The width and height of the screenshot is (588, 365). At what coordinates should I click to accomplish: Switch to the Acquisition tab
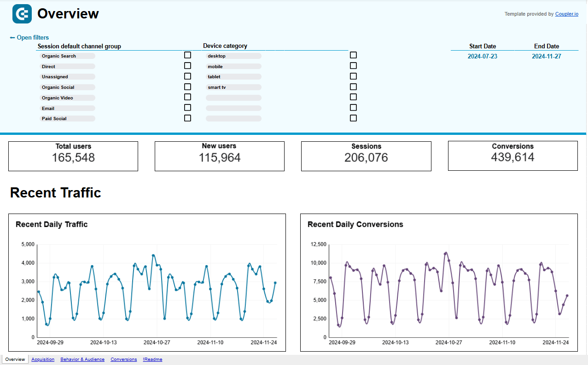[x=43, y=359]
